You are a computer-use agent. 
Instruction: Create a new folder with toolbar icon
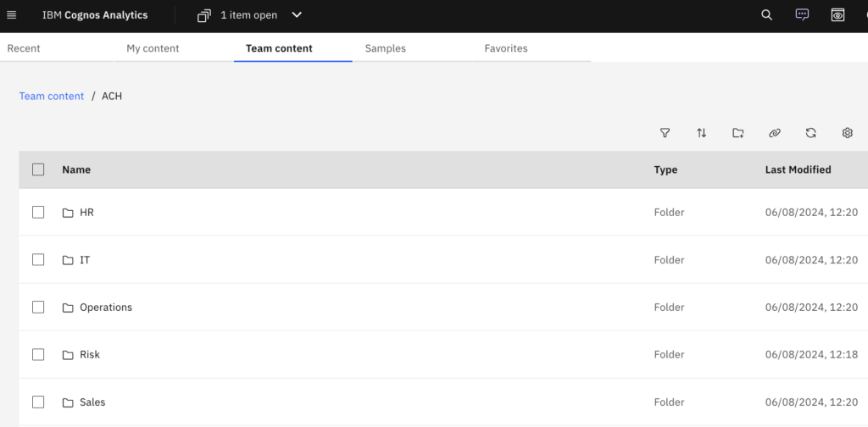(738, 133)
